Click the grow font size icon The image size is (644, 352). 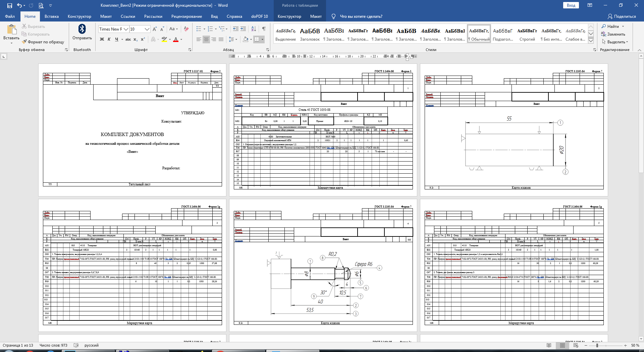coord(155,29)
